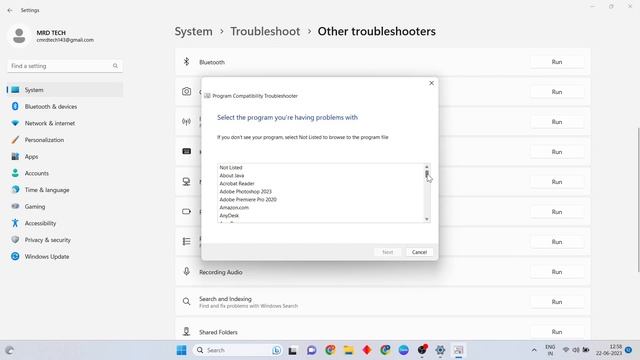640x360 pixels.
Task: Open Bing icon in taskbar search
Action: point(276,350)
